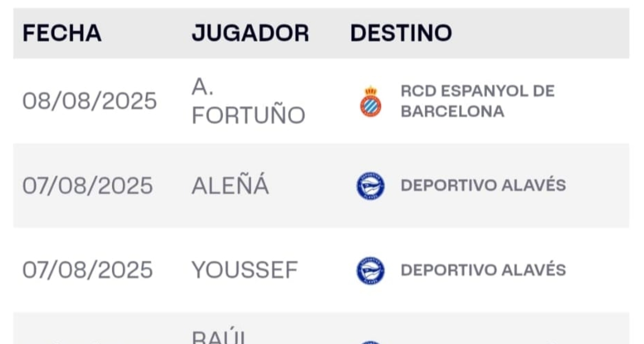Sort by the FECHA column header
Screen dimensions: 644x344
(62, 33)
